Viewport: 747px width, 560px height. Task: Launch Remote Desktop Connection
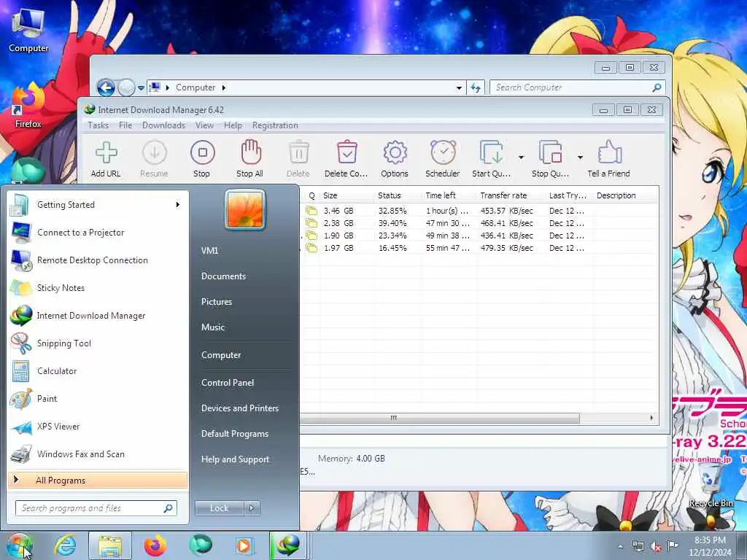coord(97,260)
